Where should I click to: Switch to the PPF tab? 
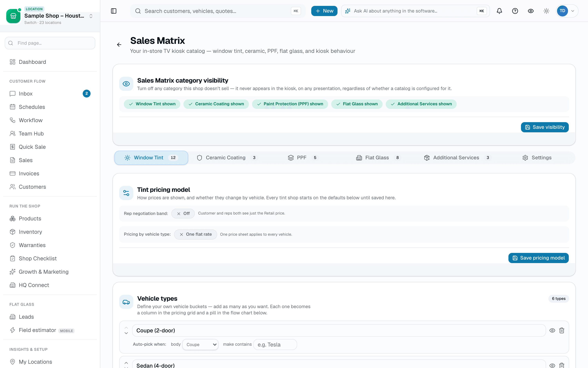tap(303, 158)
